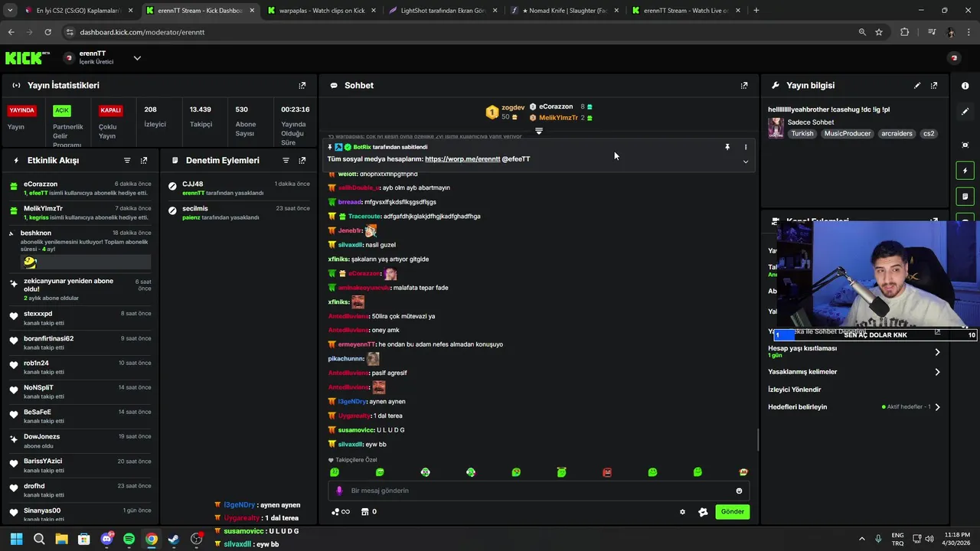Open the emoji picker in the message box
980x551 pixels.
click(x=739, y=491)
